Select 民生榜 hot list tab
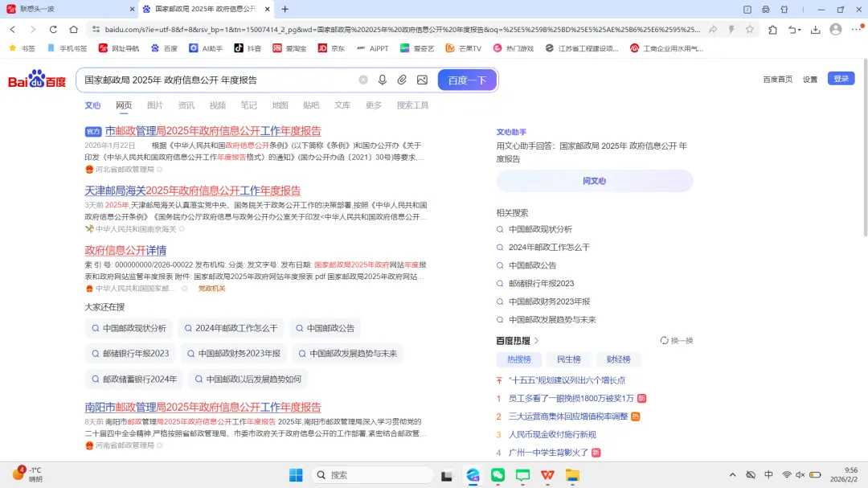868x488 pixels. coord(568,359)
